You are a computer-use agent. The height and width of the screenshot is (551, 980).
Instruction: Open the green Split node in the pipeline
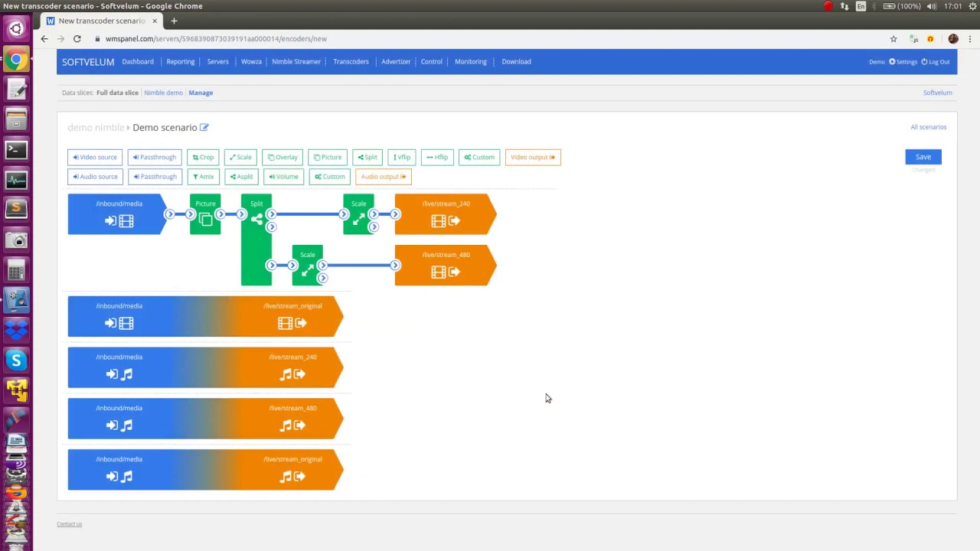[x=256, y=240]
